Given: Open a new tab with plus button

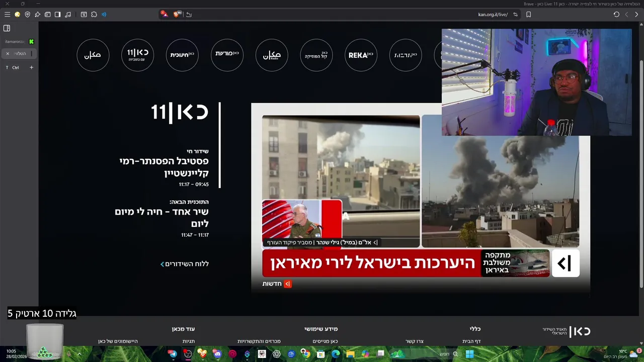Looking at the screenshot, I should 31,67.
